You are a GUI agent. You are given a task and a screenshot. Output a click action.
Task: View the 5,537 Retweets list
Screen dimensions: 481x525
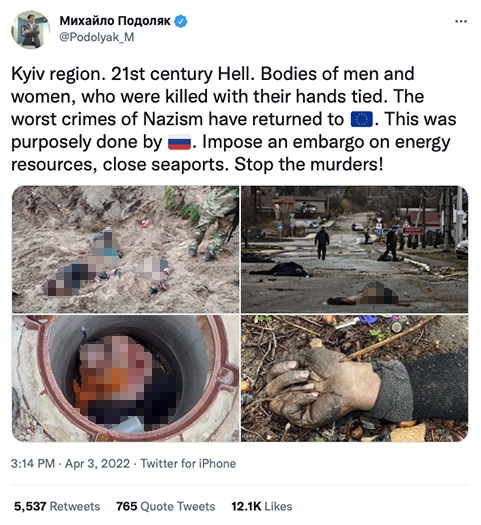tap(57, 506)
